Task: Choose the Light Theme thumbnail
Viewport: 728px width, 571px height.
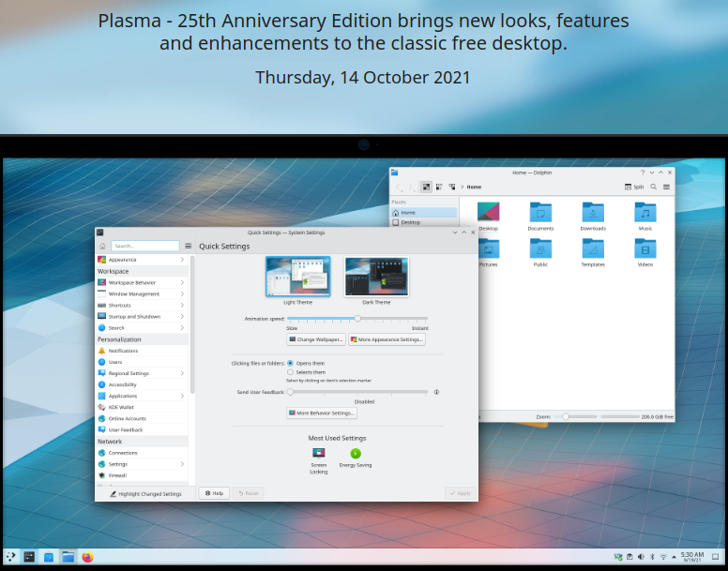Action: (297, 277)
